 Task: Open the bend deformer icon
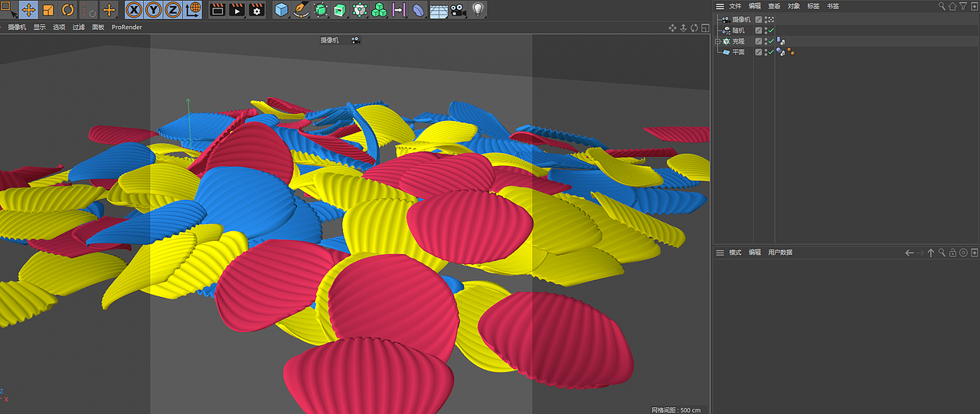(x=418, y=10)
